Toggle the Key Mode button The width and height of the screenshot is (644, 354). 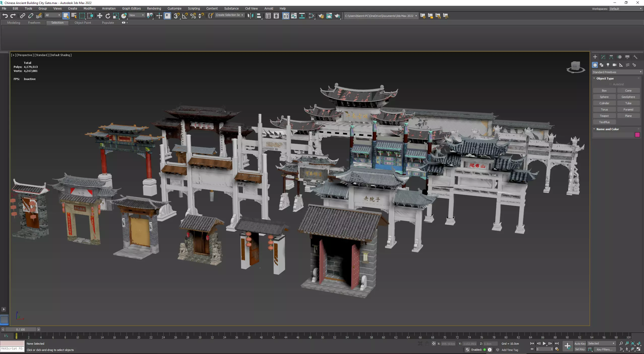[x=532, y=349]
